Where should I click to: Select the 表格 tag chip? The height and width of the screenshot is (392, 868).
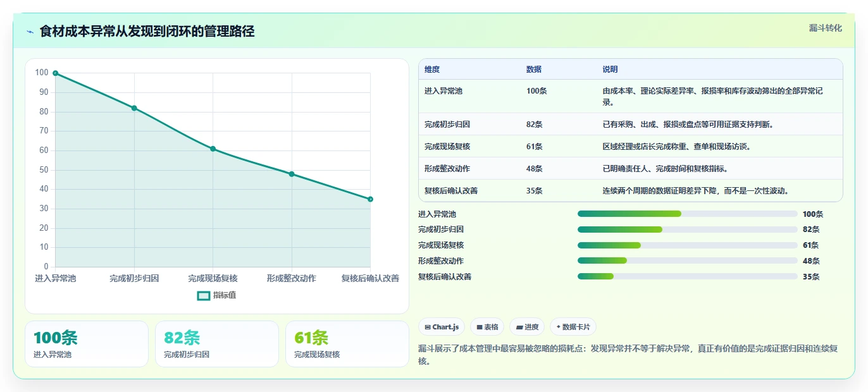[x=487, y=327]
